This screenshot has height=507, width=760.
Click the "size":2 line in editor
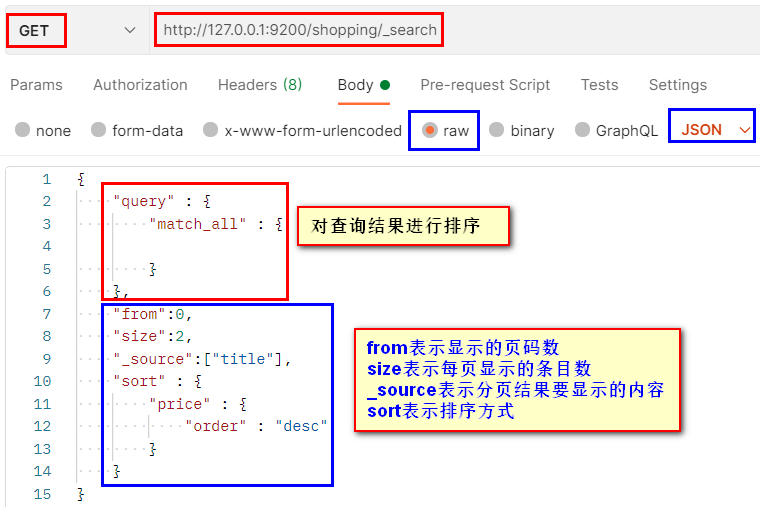152,336
